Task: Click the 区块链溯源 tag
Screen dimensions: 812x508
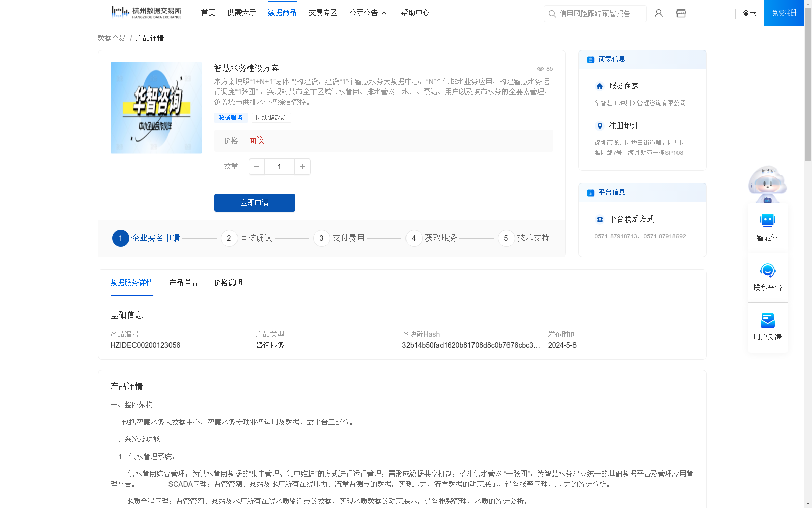Action: pos(271,118)
